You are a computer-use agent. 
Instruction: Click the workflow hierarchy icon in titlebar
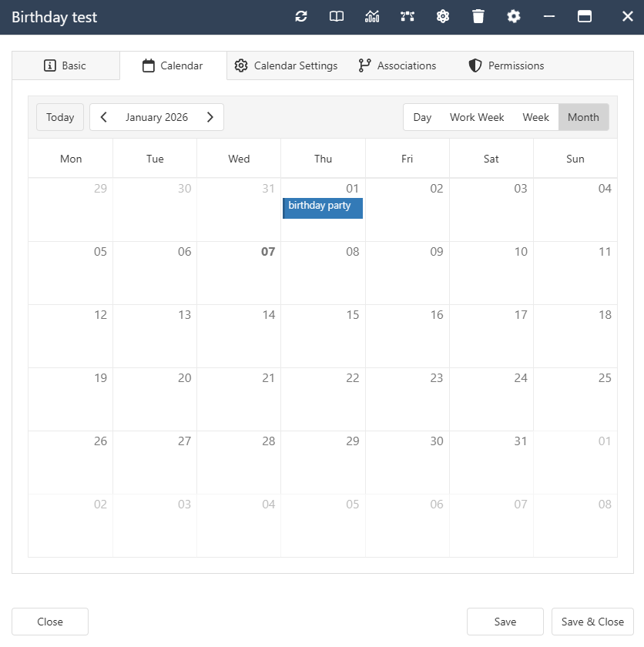(408, 16)
